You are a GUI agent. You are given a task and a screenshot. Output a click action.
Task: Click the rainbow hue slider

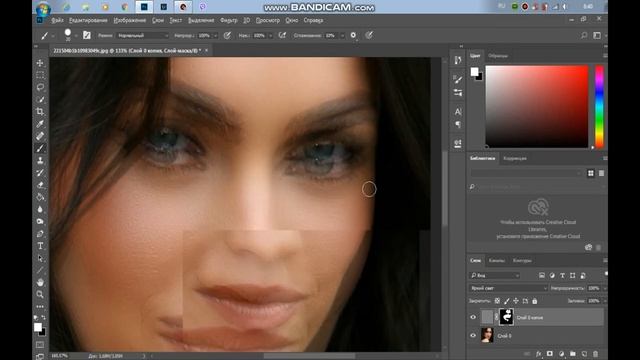point(599,107)
